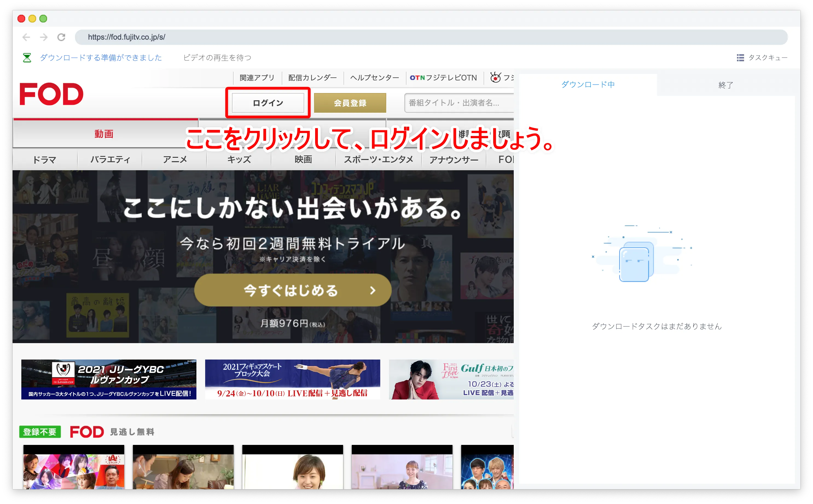Open the task queue list icon
Viewport: 813px width, 504px height.
pyautogui.click(x=740, y=58)
